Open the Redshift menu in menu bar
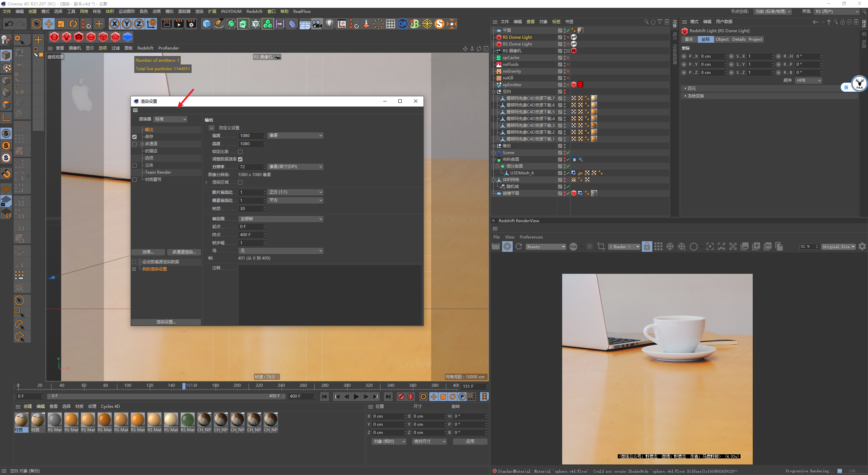 (254, 12)
